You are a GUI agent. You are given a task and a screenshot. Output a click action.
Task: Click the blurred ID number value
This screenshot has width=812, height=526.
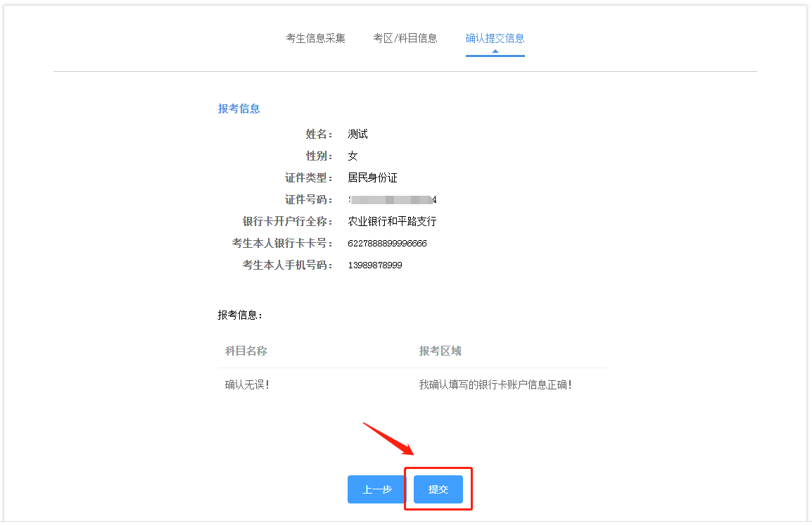pos(392,199)
